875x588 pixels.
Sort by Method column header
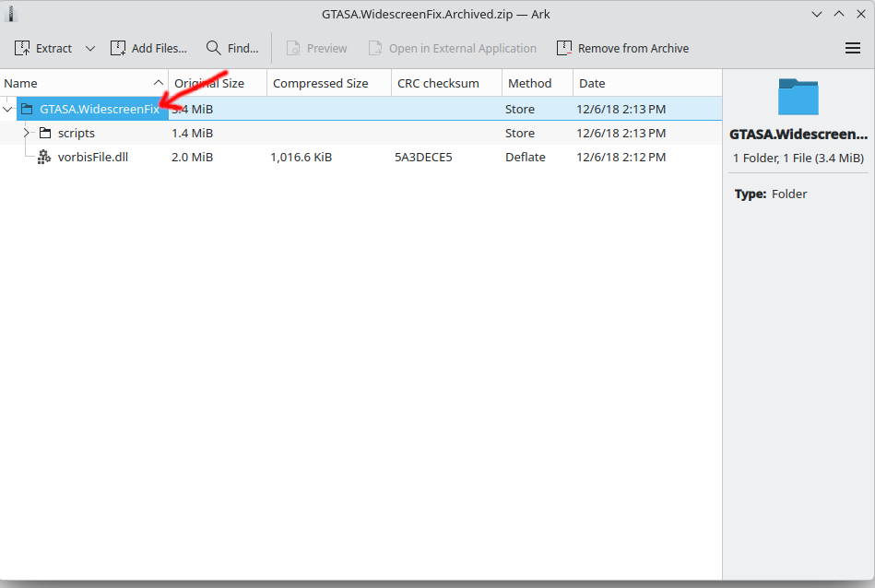[x=538, y=83]
